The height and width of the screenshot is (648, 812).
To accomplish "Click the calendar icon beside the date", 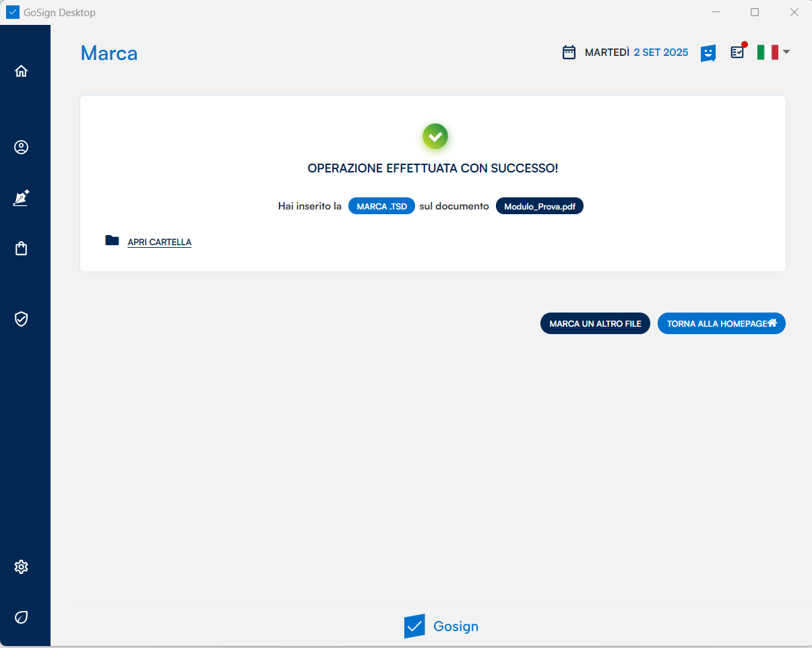I will coord(569,53).
